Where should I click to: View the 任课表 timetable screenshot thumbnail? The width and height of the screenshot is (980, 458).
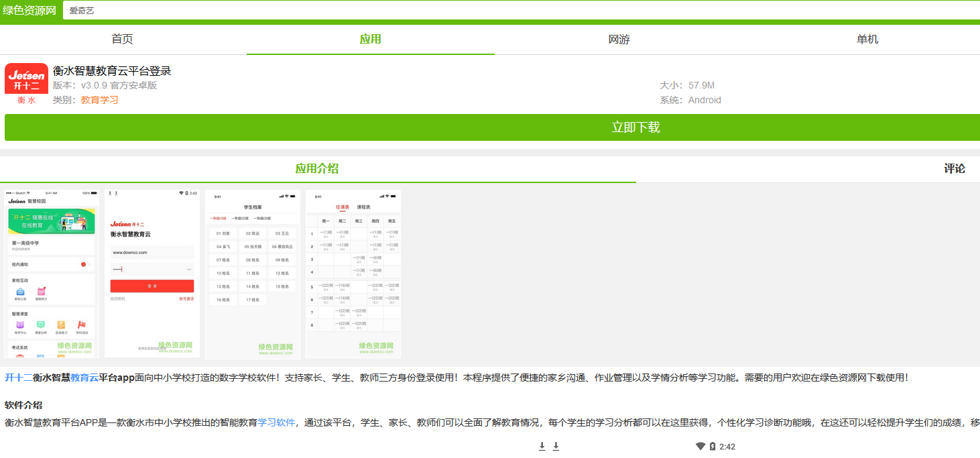click(353, 274)
